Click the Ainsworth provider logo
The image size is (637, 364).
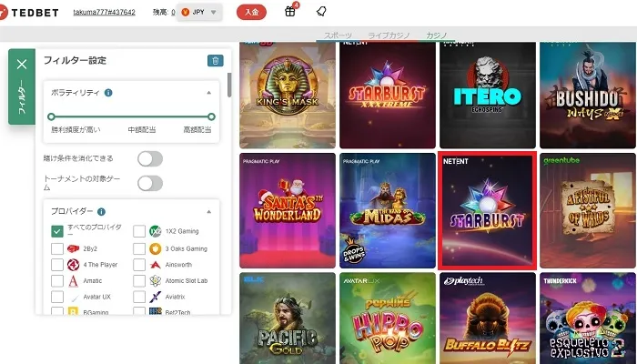tap(156, 265)
